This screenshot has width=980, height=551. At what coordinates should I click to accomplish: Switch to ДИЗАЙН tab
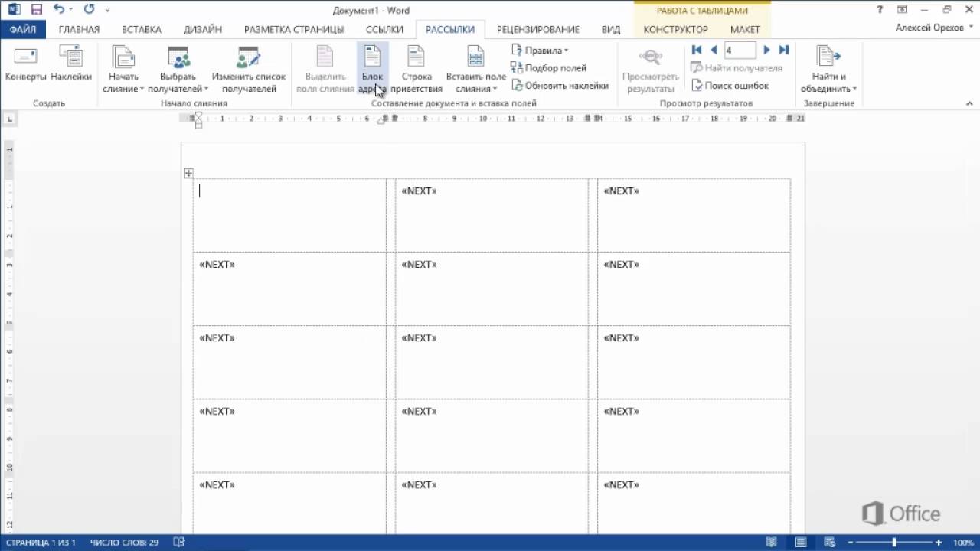(203, 30)
